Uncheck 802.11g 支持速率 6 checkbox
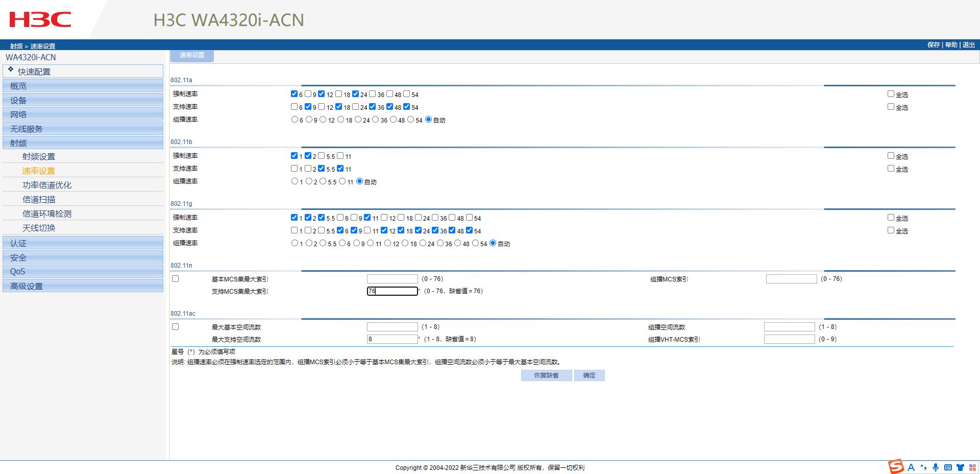Screen dimensions: 980x474 (340, 230)
